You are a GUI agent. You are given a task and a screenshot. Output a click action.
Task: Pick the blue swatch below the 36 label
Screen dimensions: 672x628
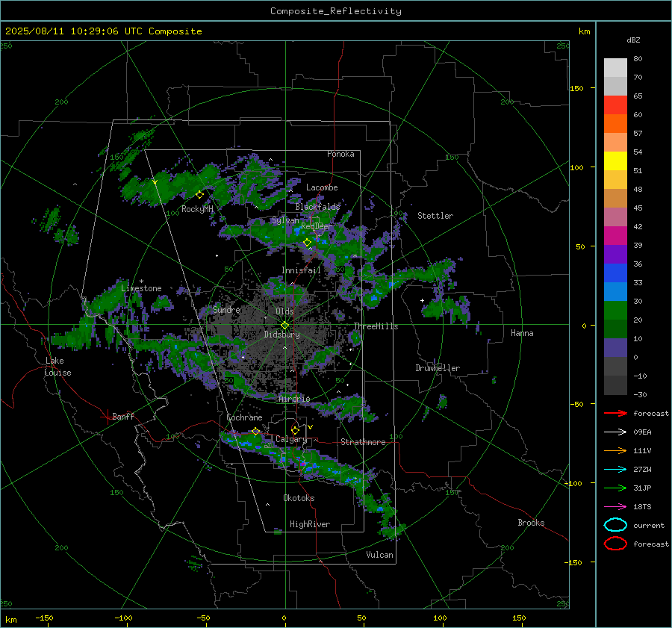point(615,273)
